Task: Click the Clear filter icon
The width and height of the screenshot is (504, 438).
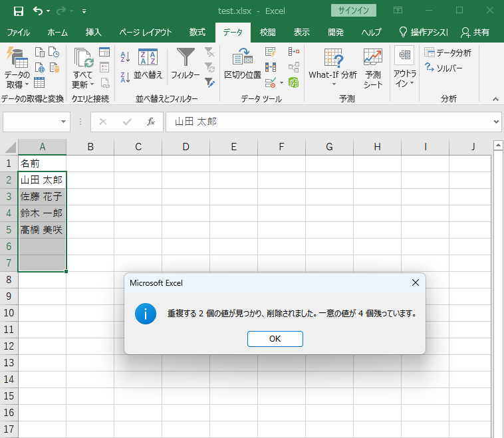Action: point(209,52)
